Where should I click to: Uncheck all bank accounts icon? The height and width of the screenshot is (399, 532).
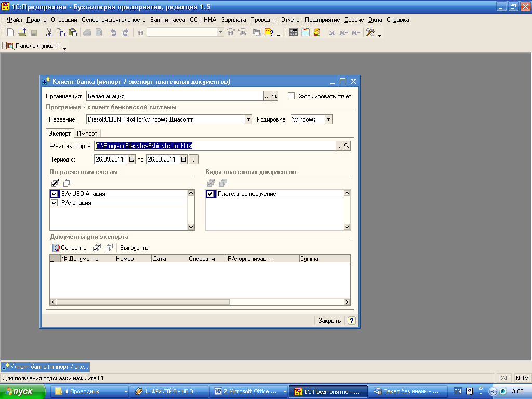coord(67,182)
